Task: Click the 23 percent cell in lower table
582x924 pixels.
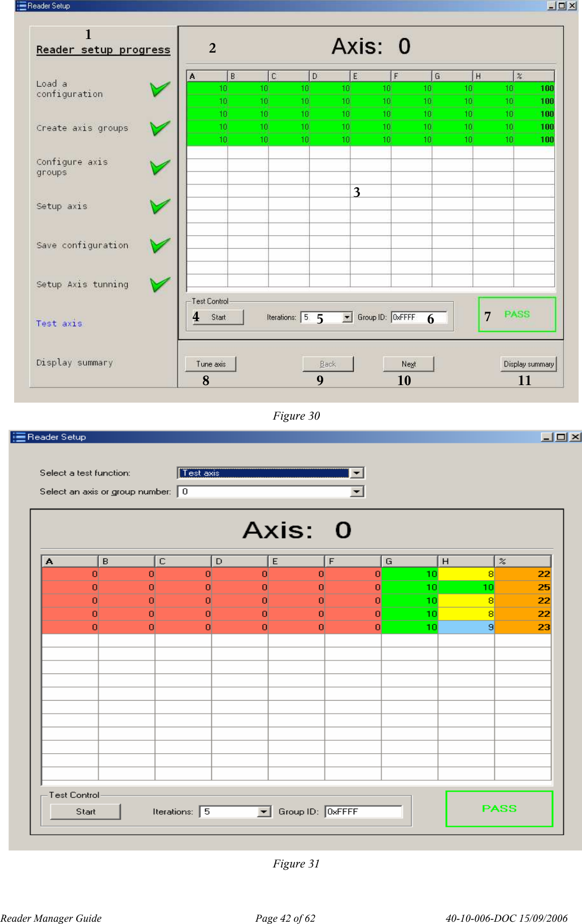Action: click(523, 627)
